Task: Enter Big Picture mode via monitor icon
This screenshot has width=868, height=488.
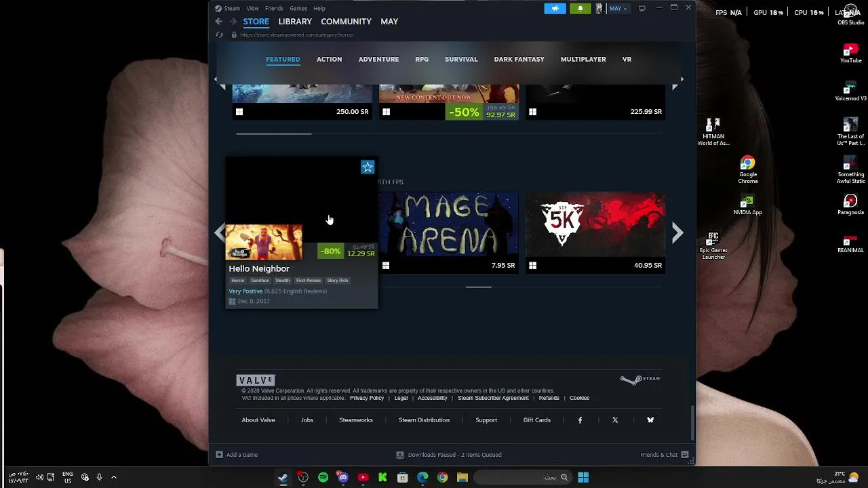Action: tap(642, 8)
